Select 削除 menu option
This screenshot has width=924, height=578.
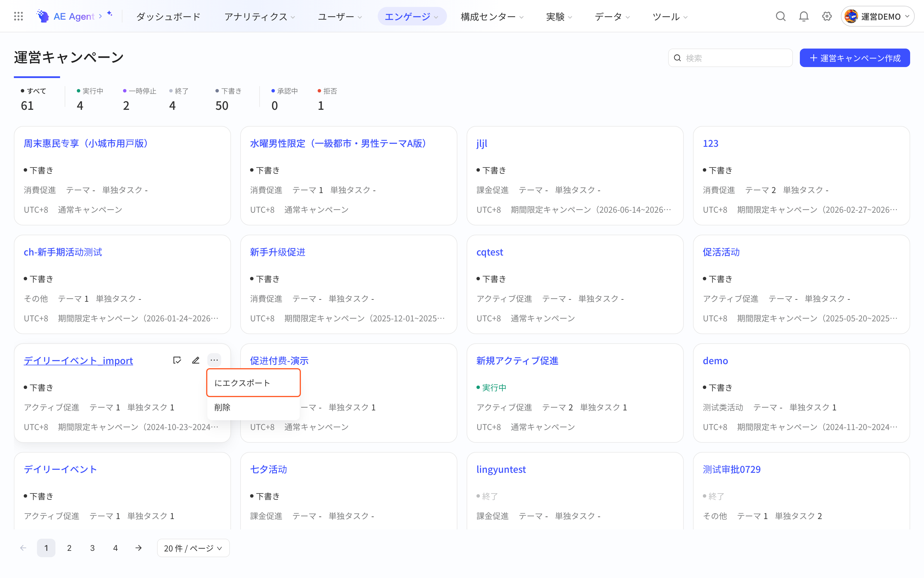click(x=254, y=407)
